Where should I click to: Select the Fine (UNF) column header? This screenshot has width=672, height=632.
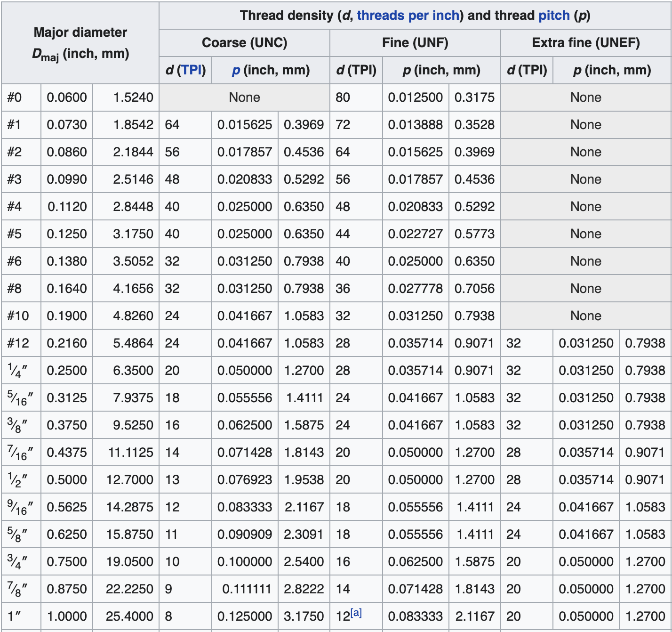(x=415, y=43)
